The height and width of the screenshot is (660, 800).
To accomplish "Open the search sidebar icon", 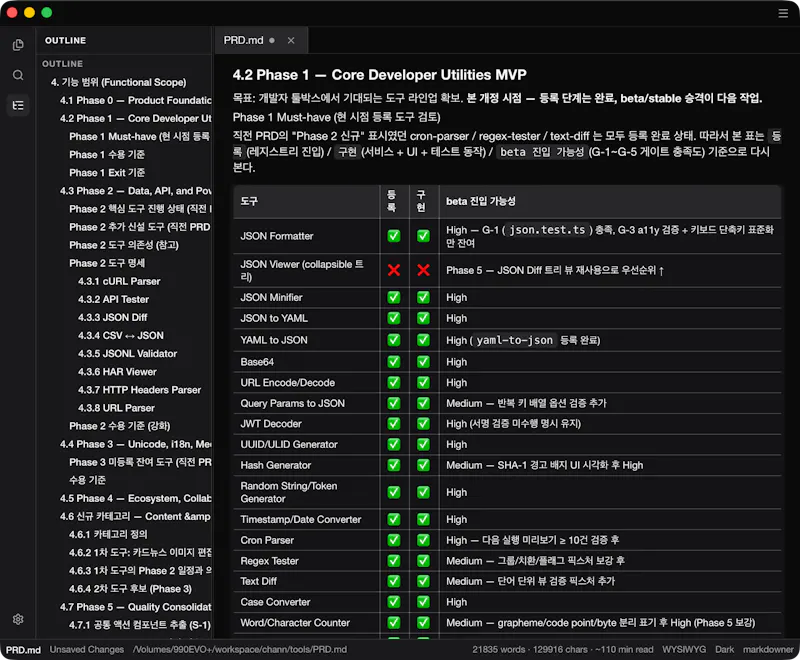I will pos(18,75).
